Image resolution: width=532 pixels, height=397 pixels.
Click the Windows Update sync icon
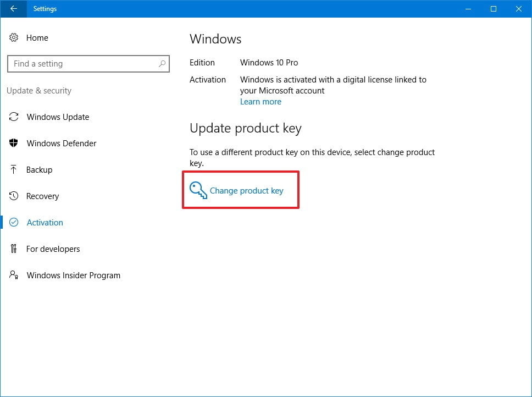point(15,117)
